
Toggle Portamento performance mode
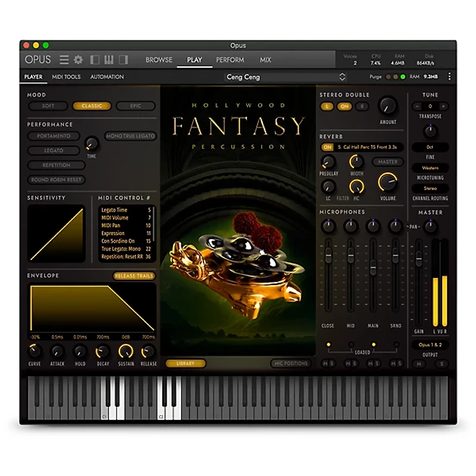click(54, 136)
